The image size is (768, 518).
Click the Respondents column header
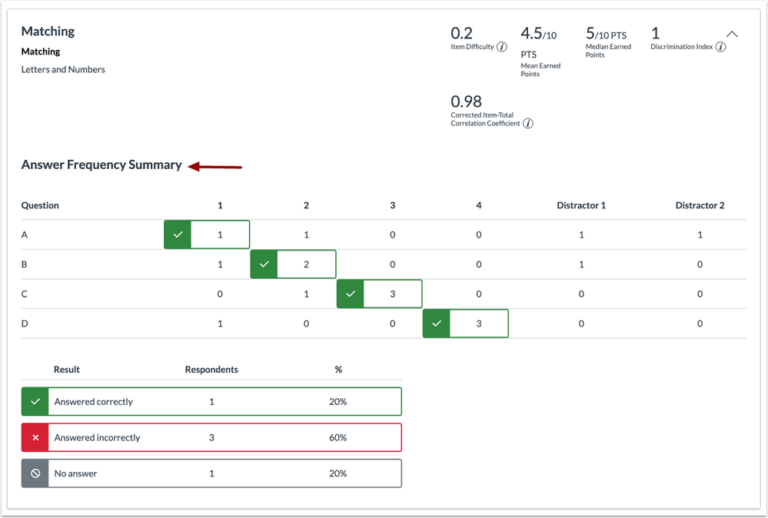[x=212, y=370]
